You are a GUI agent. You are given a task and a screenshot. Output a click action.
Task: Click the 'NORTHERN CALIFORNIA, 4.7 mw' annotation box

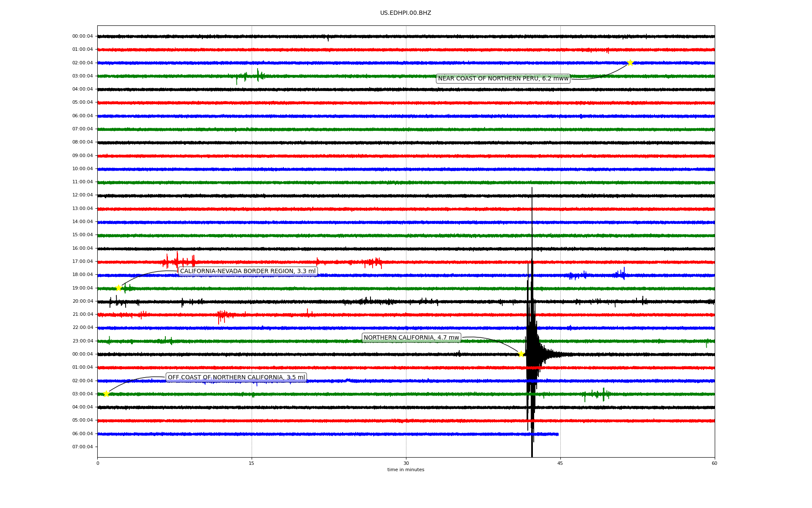[x=411, y=338]
